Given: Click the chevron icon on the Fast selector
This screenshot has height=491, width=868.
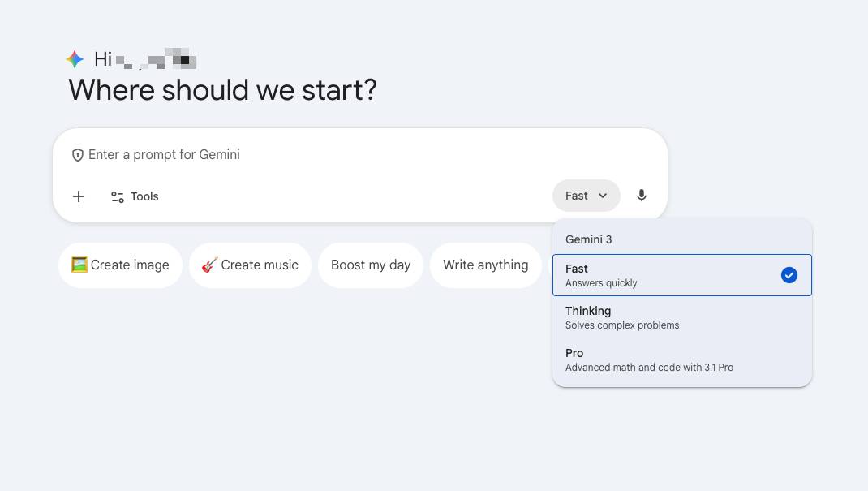Looking at the screenshot, I should 603,196.
